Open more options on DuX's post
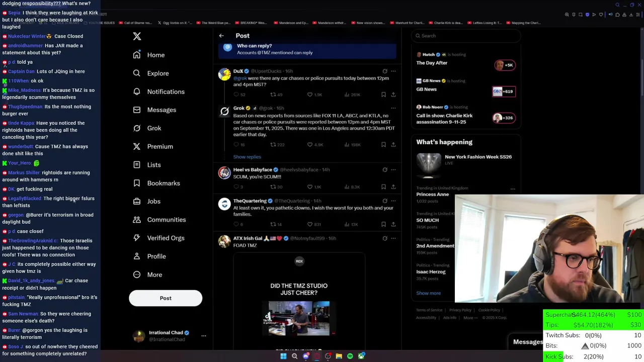The height and width of the screenshot is (362, 644). point(393,71)
